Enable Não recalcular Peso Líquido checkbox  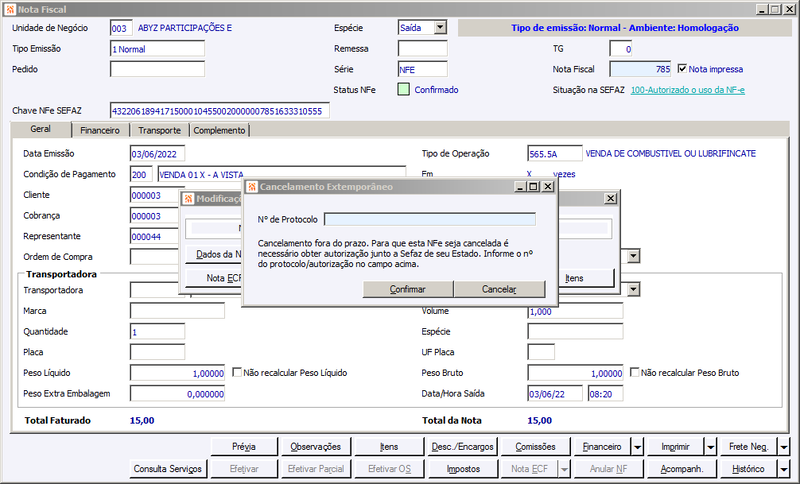(x=237, y=372)
